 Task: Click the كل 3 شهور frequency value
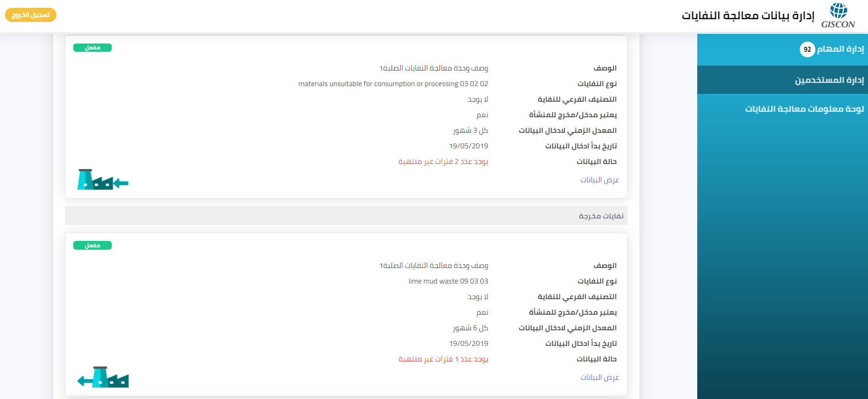pyautogui.click(x=470, y=131)
